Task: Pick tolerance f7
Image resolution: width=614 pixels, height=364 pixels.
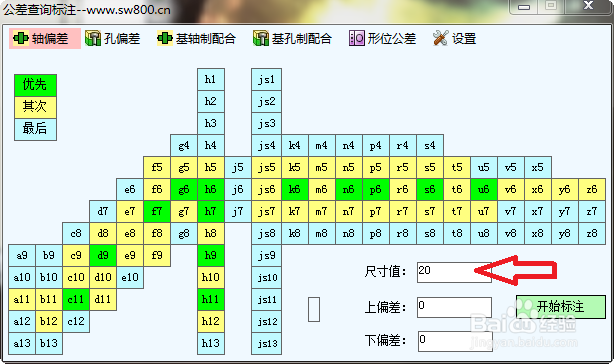Action: [157, 211]
